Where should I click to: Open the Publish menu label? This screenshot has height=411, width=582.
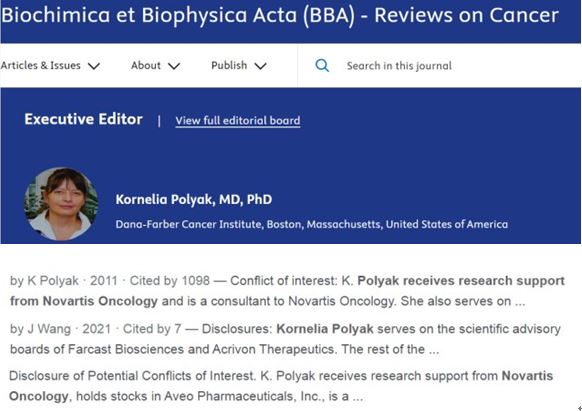(229, 65)
